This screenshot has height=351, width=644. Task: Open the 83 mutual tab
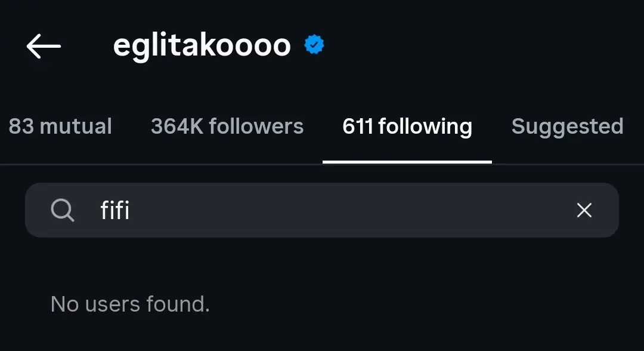tap(60, 126)
